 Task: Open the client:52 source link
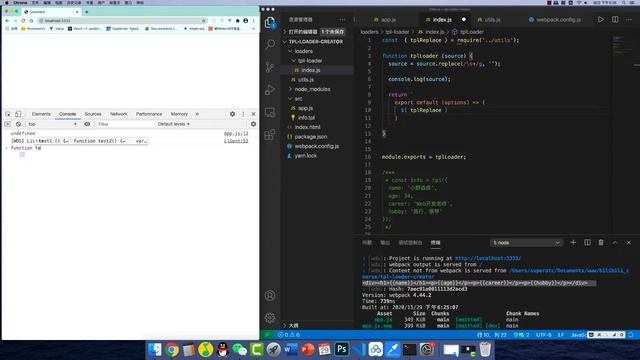236,141
